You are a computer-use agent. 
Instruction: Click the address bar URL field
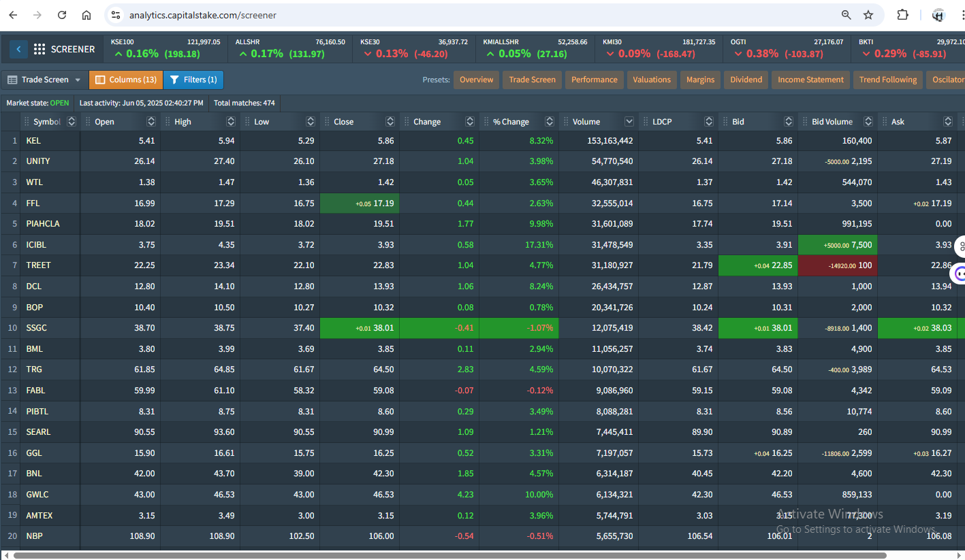[477, 14]
